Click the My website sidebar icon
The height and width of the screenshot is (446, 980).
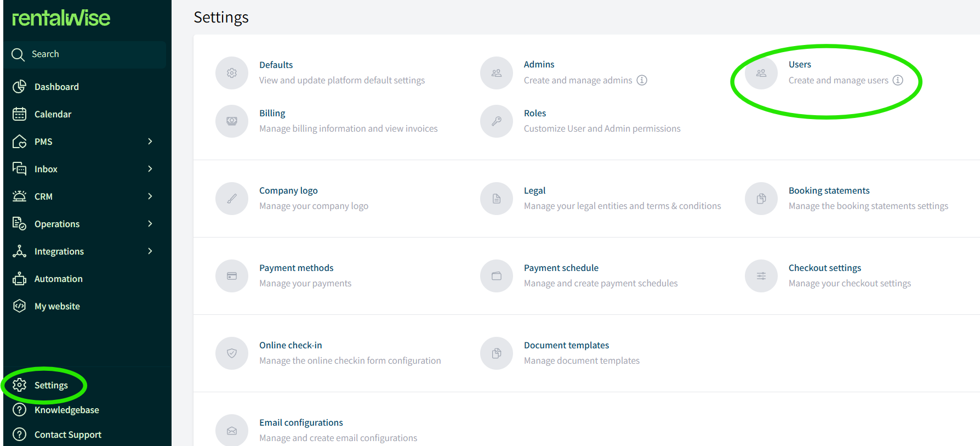[19, 306]
